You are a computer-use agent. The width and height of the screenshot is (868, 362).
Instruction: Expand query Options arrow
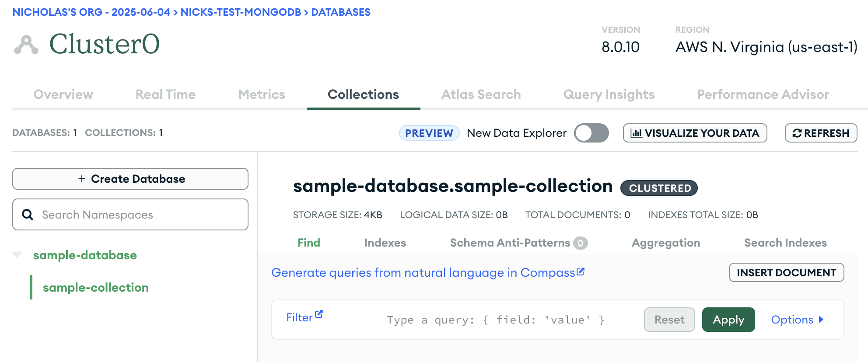point(821,320)
